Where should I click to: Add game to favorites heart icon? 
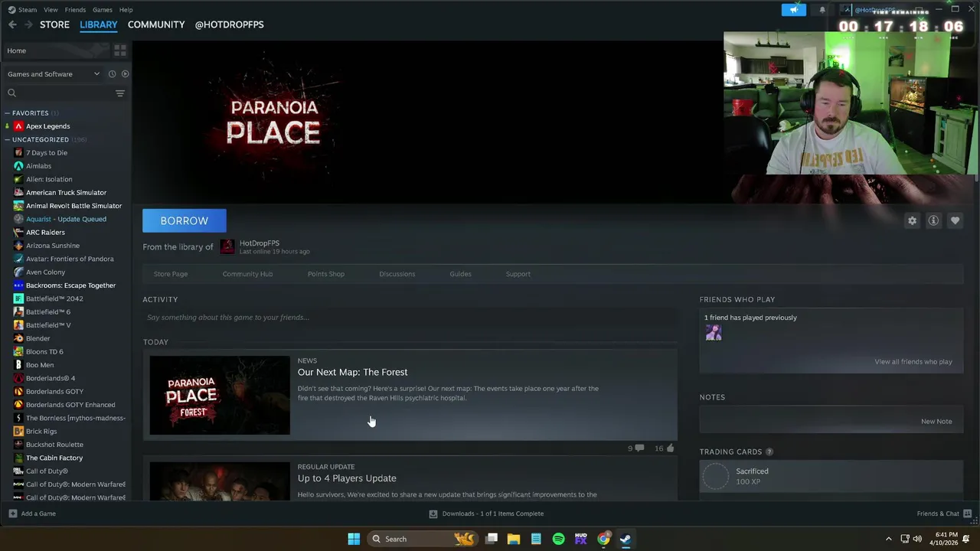coord(955,220)
